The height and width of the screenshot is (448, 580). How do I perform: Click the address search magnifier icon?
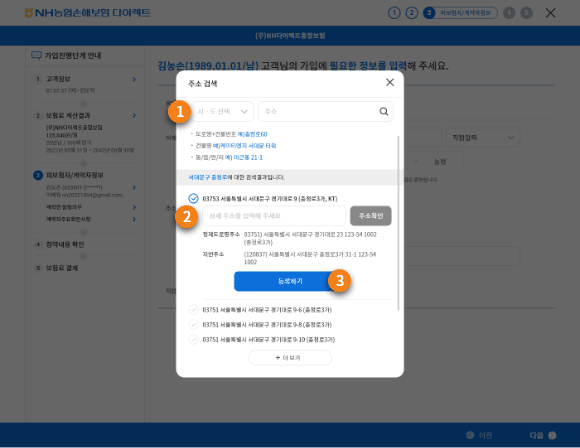click(384, 111)
